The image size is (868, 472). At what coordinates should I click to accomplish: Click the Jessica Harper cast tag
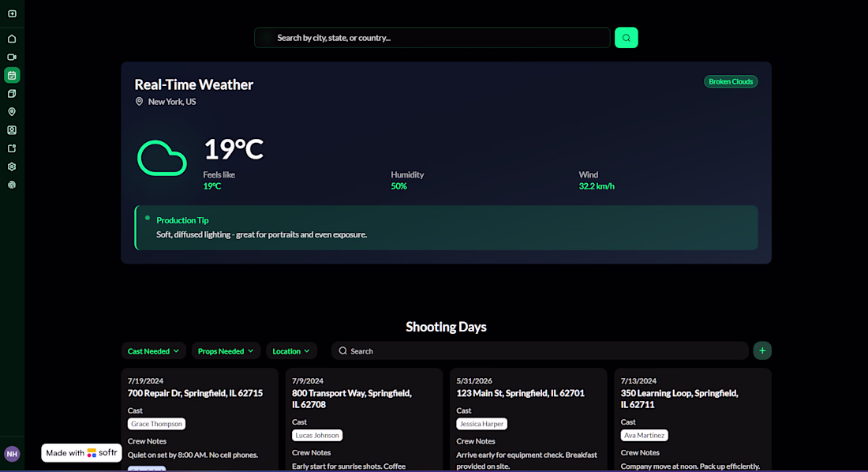pyautogui.click(x=481, y=424)
